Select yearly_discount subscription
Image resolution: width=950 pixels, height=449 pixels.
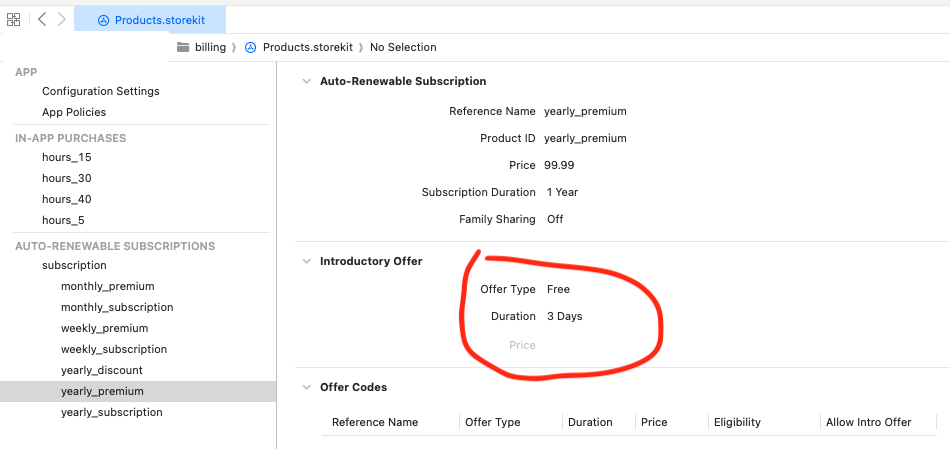[x=101, y=370]
